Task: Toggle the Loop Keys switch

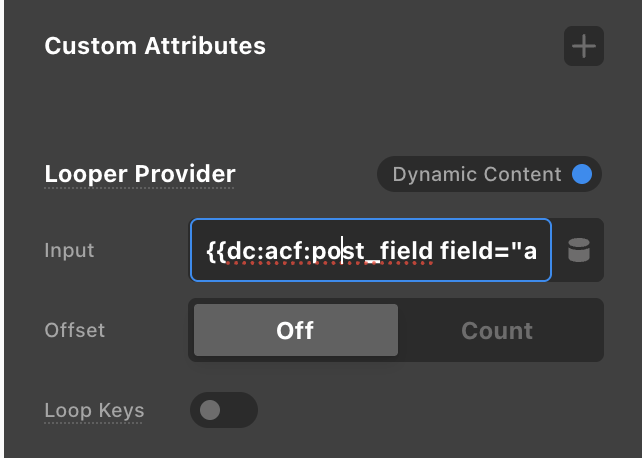Action: [x=223, y=410]
